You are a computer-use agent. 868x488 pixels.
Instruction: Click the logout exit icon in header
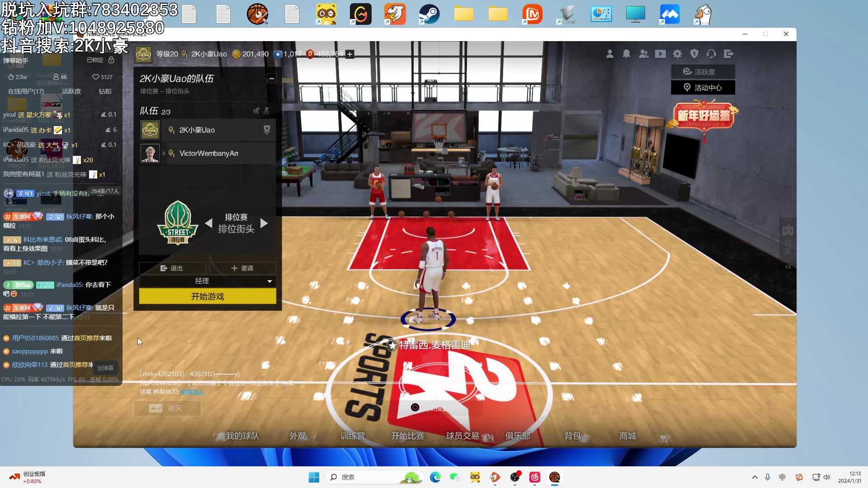(x=728, y=54)
